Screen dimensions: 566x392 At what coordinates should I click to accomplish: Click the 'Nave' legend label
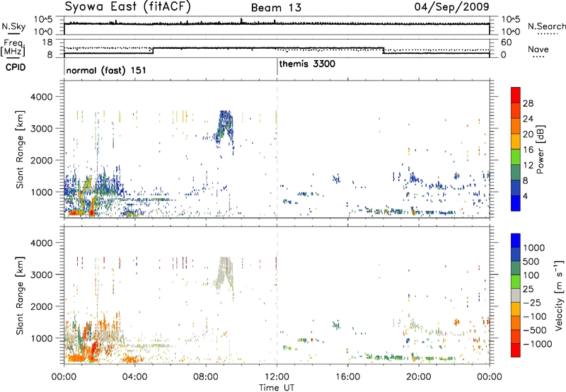[x=538, y=50]
